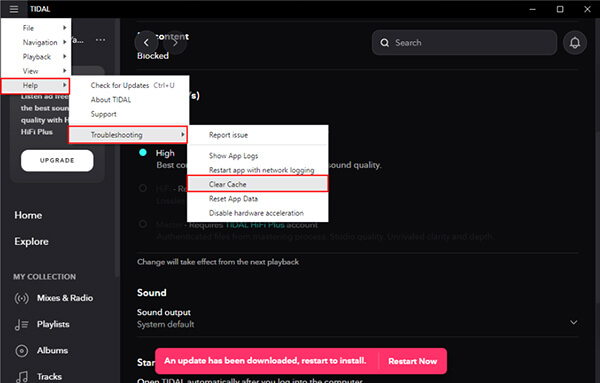The image size is (600, 383).
Task: Select the Master quality radio button
Action: click(x=143, y=224)
